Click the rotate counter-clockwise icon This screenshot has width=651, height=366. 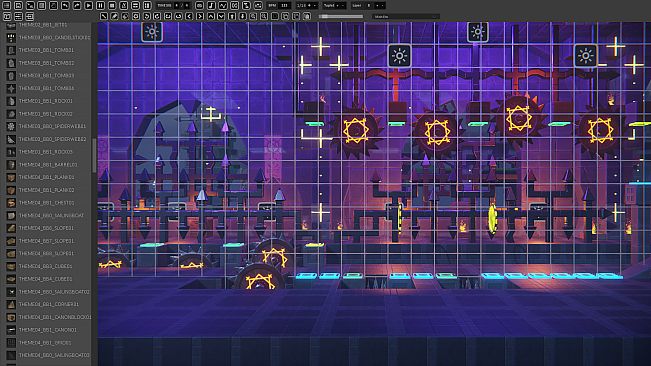(x=147, y=16)
